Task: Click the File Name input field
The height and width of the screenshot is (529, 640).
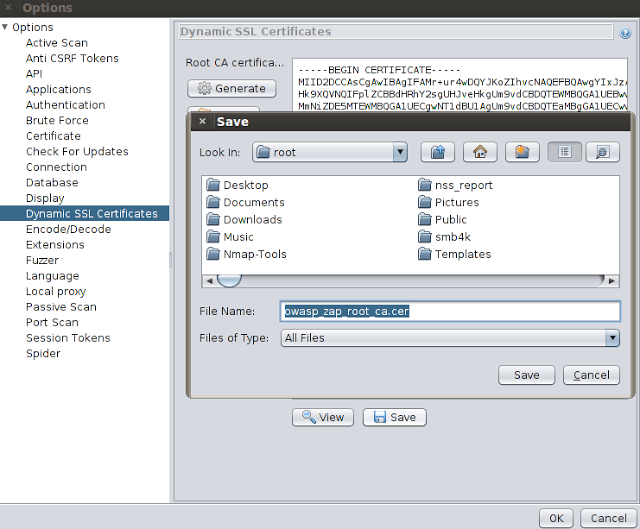Action: point(450,311)
